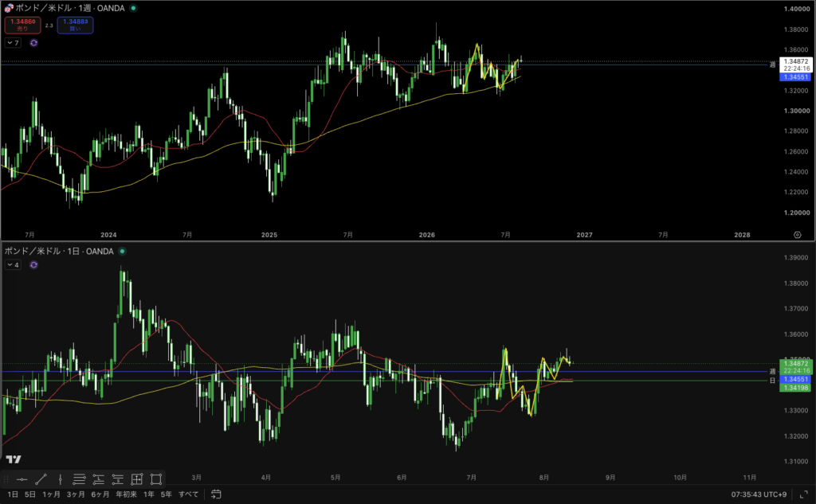Screen dimensions: 816x504
Task: Open the ポンド／米ドル 1日 symbol title
Action: click(x=59, y=252)
